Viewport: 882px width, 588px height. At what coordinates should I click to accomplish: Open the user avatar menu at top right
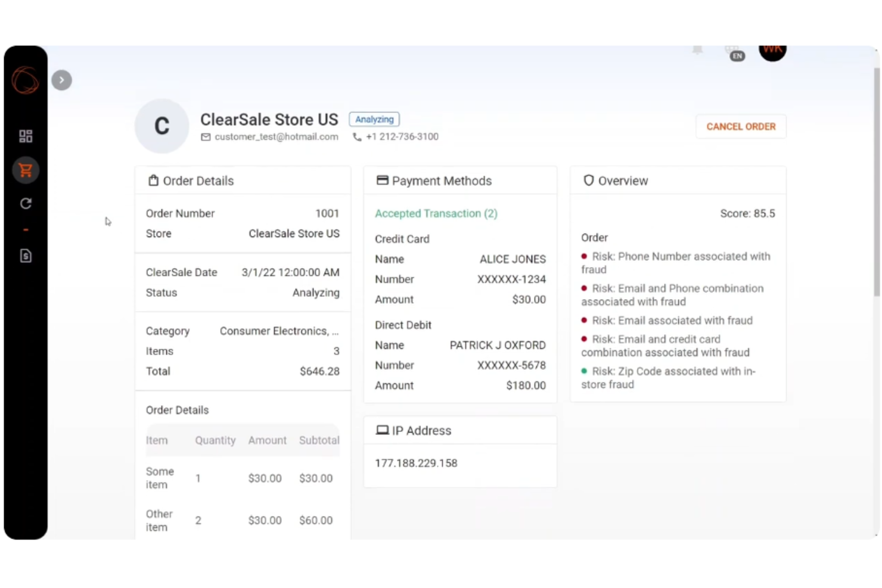tap(772, 51)
